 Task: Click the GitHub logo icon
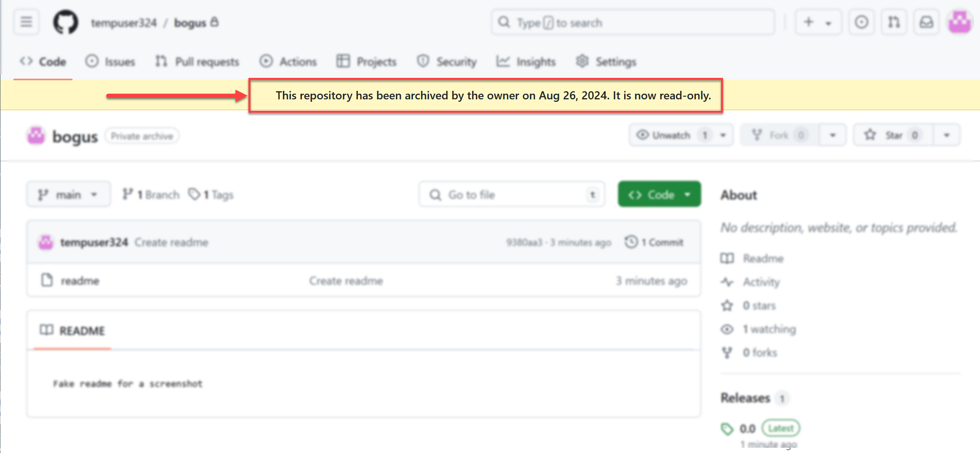(x=65, y=22)
